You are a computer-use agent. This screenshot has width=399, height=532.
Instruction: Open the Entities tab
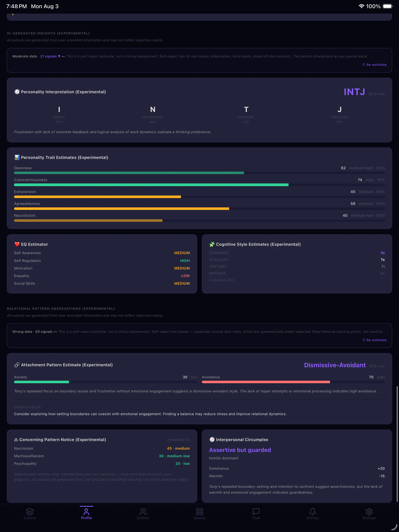point(143,514)
